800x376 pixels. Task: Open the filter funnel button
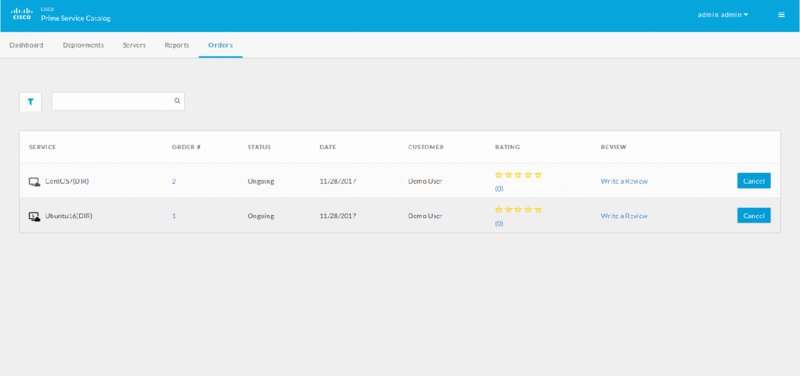pyautogui.click(x=30, y=102)
